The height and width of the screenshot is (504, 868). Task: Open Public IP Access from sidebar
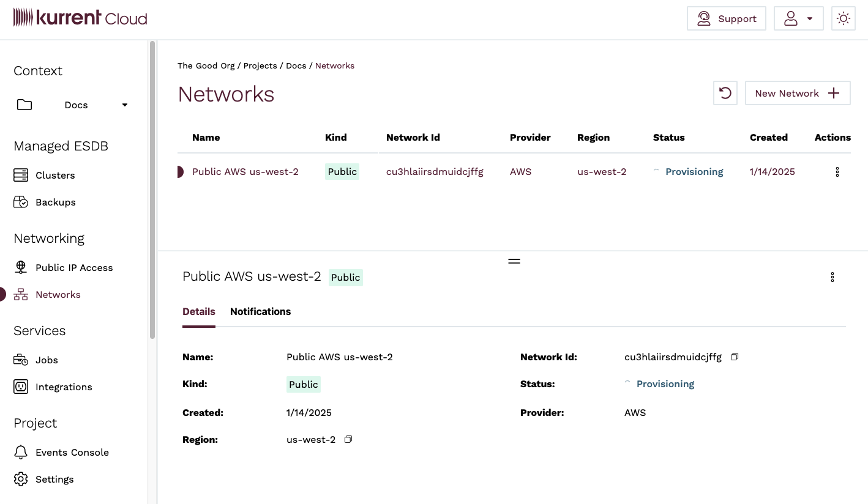tap(20, 267)
